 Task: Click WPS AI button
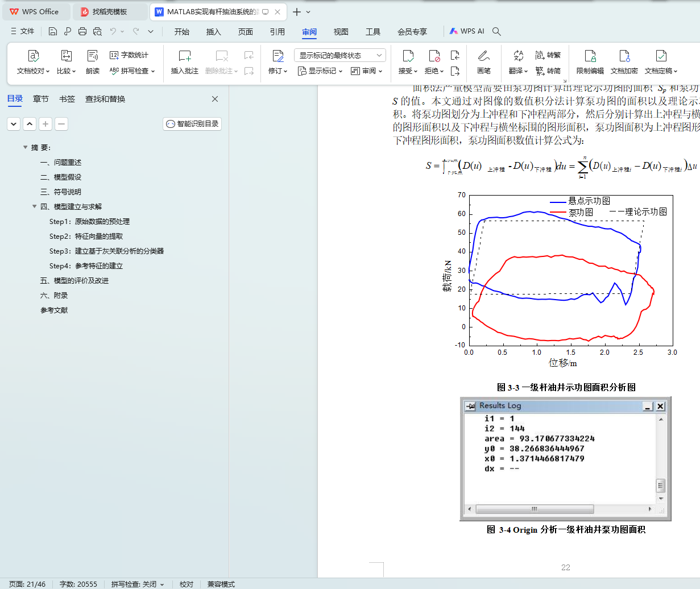(467, 31)
